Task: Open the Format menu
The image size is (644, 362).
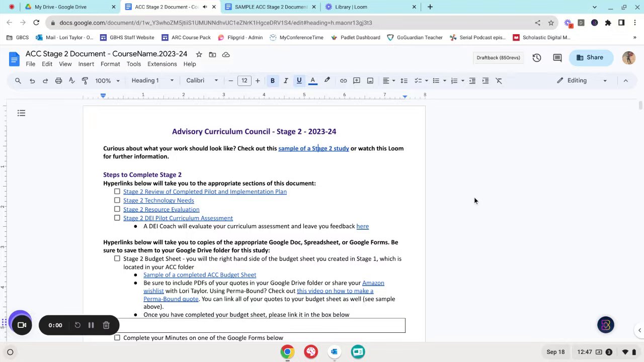Action: tap(110, 64)
